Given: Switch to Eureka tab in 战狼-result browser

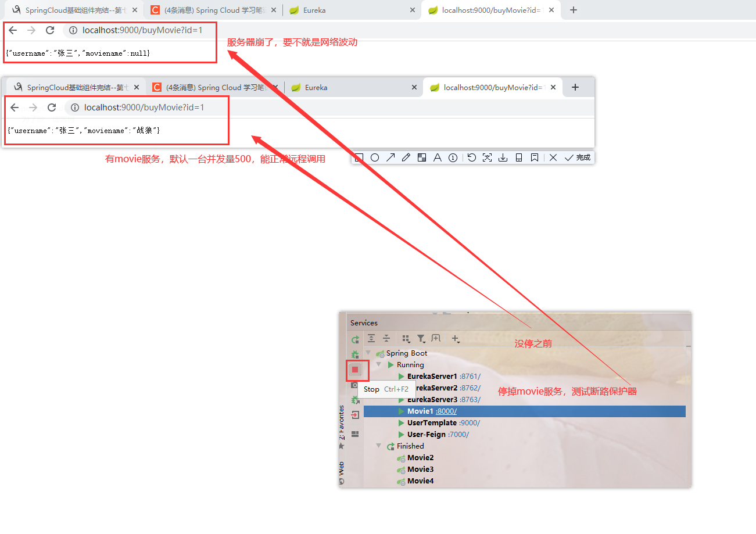Looking at the screenshot, I should pyautogui.click(x=353, y=87).
